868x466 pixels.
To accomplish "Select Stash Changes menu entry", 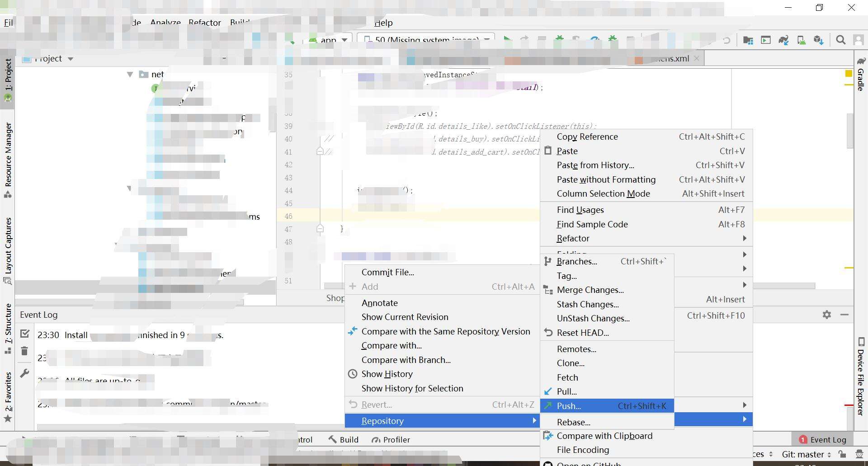I will 607,304.
